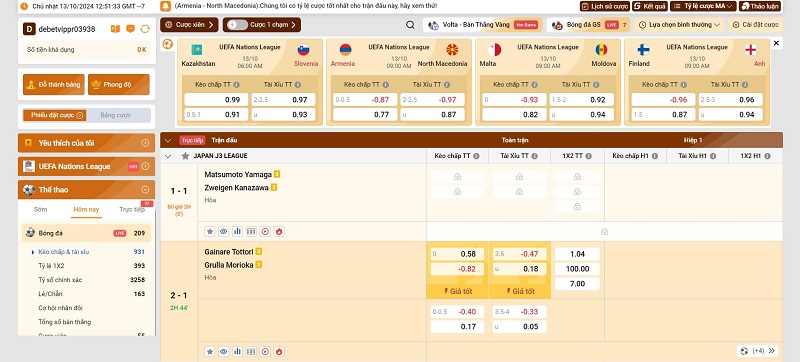Click the live stream play icon for Gainare Tottori

point(265,351)
